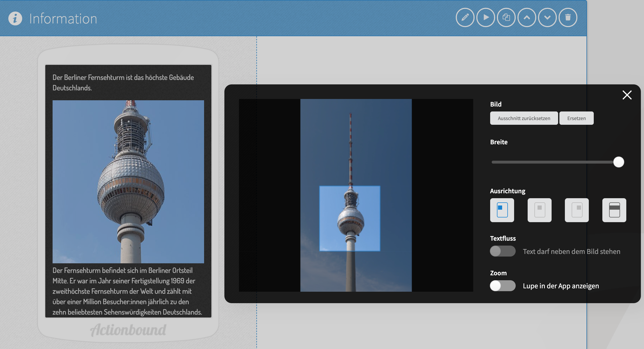644x349 pixels.
Task: Click the Ausschnitt zurücksetzen button
Action: (x=524, y=118)
